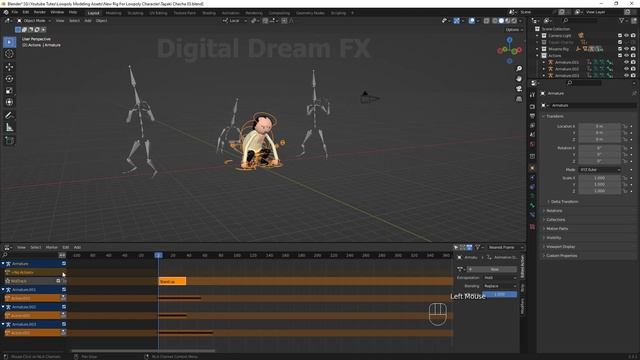
Task: Toggle eye for Armature.001 in outliner
Action: tap(627, 62)
